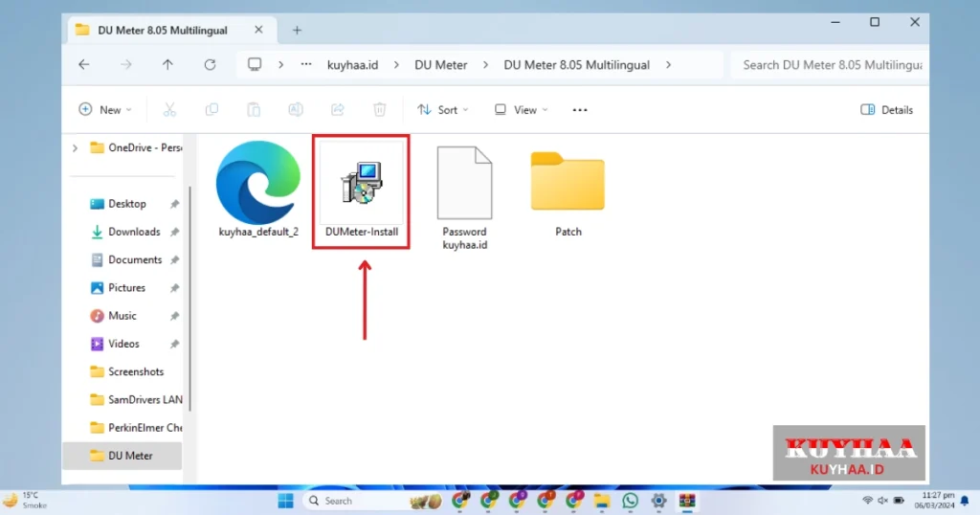The height and width of the screenshot is (515, 980).
Task: Open WhatsApp from the taskbar
Action: (x=630, y=501)
